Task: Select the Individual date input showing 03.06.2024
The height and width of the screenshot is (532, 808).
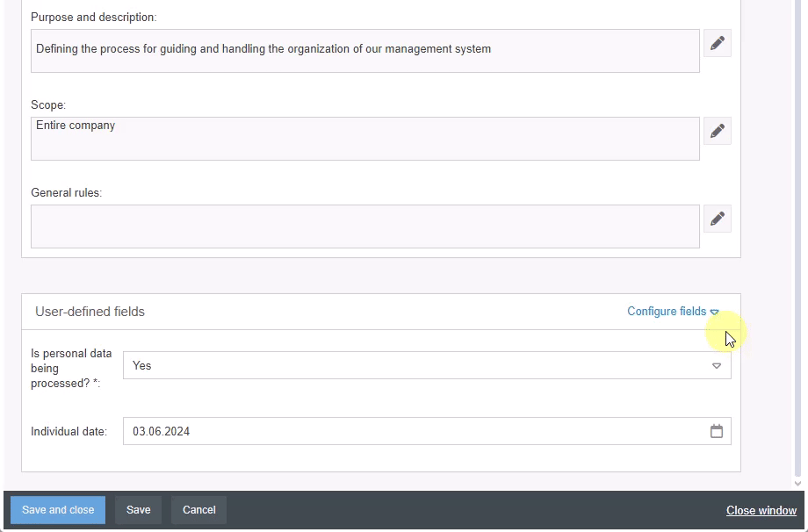Action: click(x=413, y=431)
